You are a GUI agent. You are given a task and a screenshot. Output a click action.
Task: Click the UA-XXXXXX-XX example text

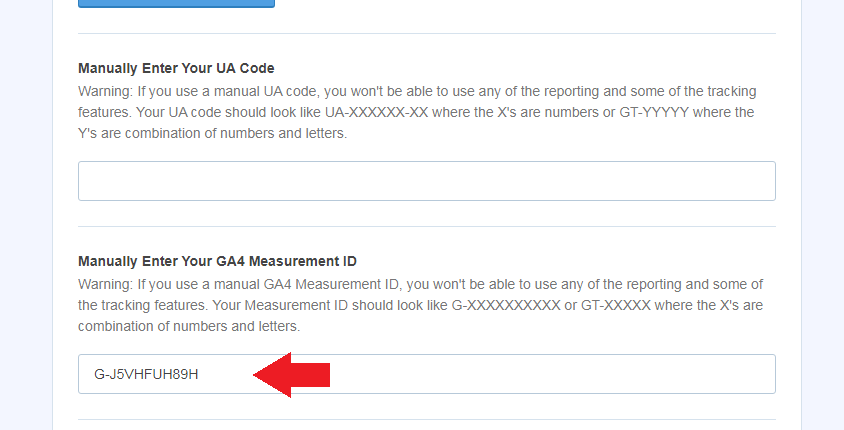(376, 112)
